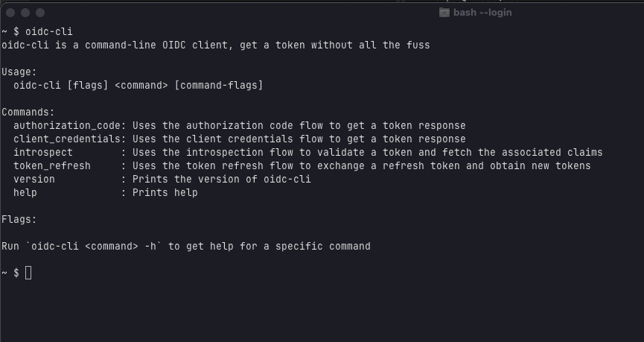Image resolution: width=644 pixels, height=342 pixels.
Task: Click the "Flags:" heading
Action: (19, 220)
